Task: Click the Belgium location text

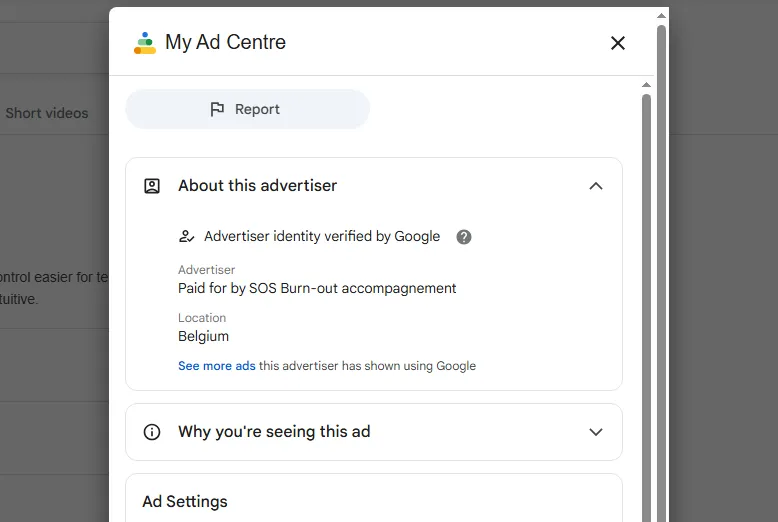Action: pyautogui.click(x=203, y=336)
